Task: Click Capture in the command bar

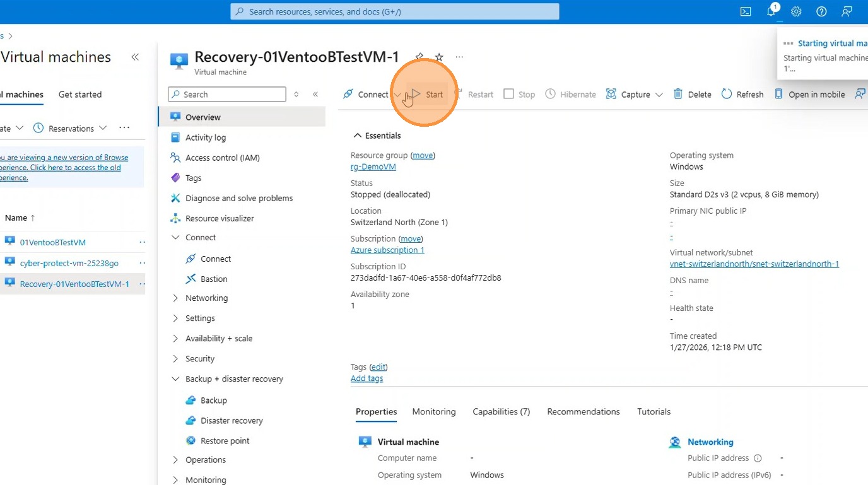Action: click(628, 94)
